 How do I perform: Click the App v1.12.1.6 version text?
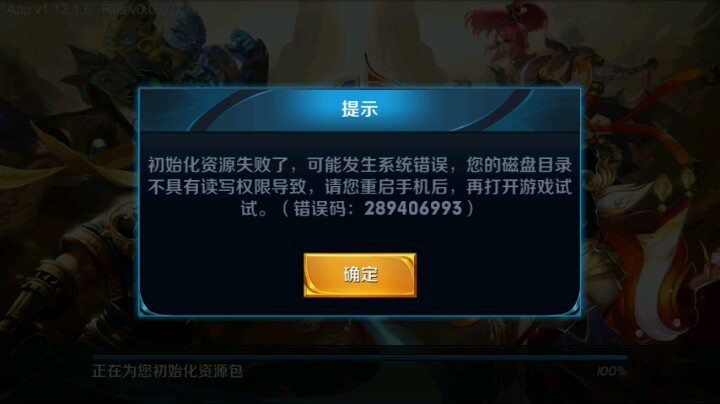coord(50,10)
